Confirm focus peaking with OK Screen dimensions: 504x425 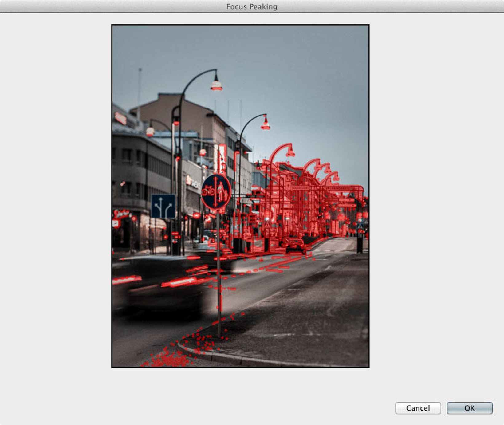click(469, 408)
